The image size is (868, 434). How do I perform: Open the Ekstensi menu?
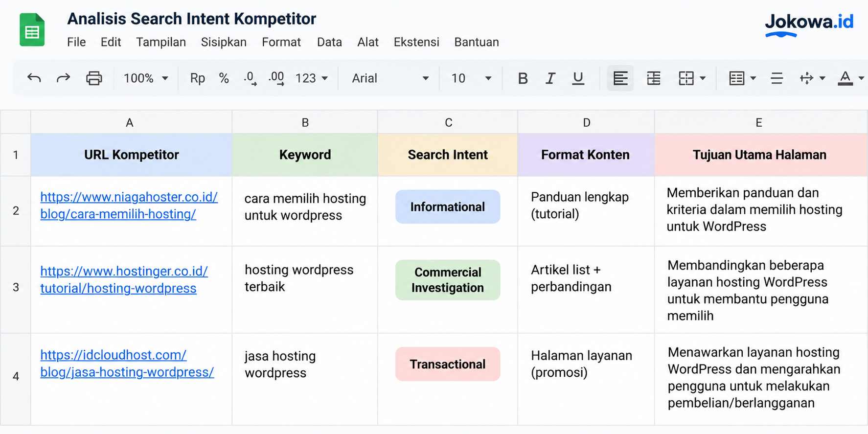pos(416,42)
